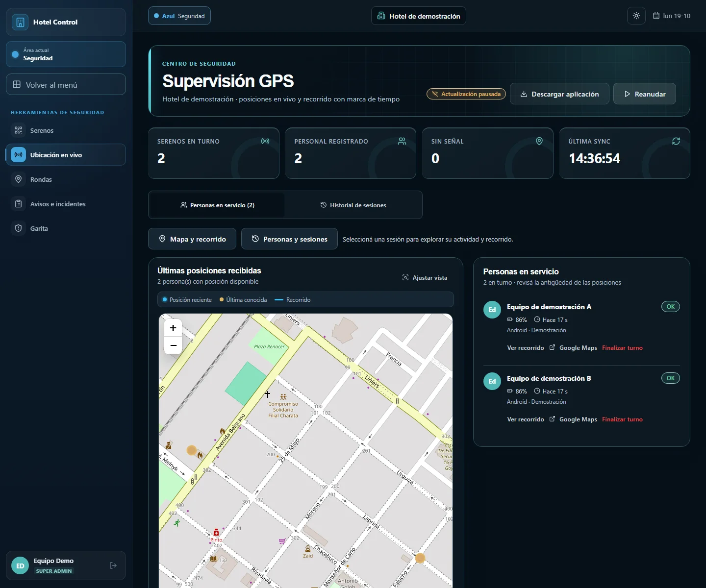Screen dimensions: 706x588
Task: Click the blue Posición reciente legend dot
Action: [165, 299]
